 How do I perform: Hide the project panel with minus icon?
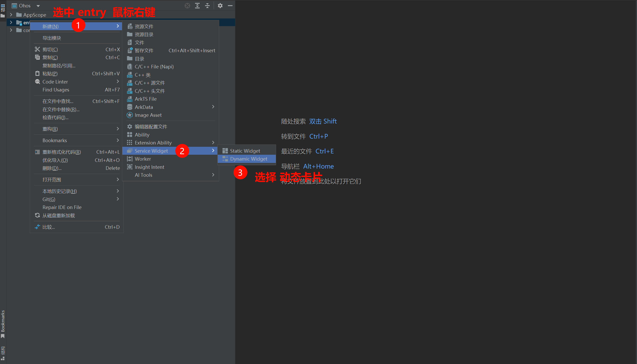pos(230,6)
